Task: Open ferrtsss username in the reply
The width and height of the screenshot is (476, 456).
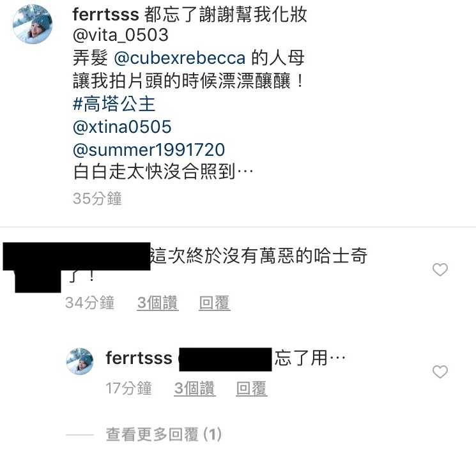Action: (139, 358)
